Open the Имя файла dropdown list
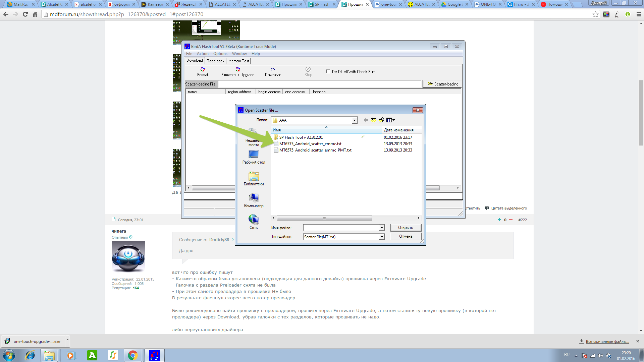This screenshot has width=644, height=362. 382,228
